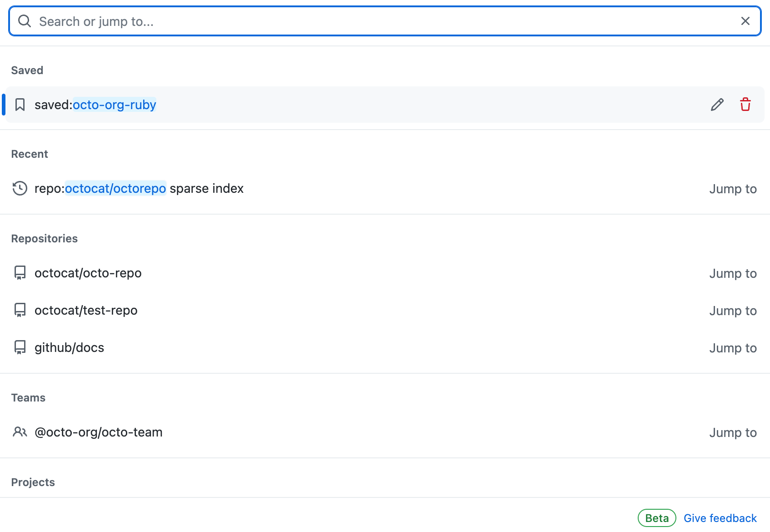Select the team icon beside @octo-org/octo-team
Image resolution: width=770 pixels, height=532 pixels.
[20, 432]
